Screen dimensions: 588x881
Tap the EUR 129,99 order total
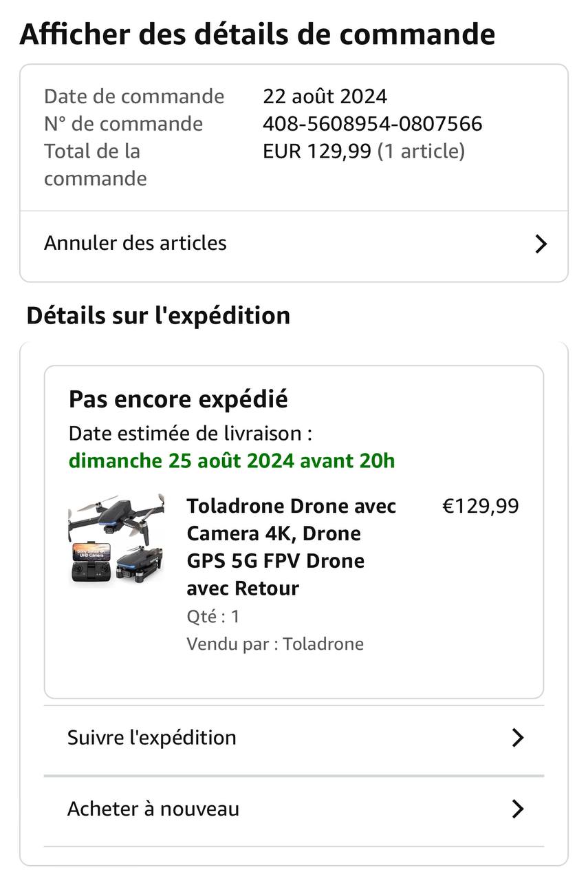tap(317, 151)
